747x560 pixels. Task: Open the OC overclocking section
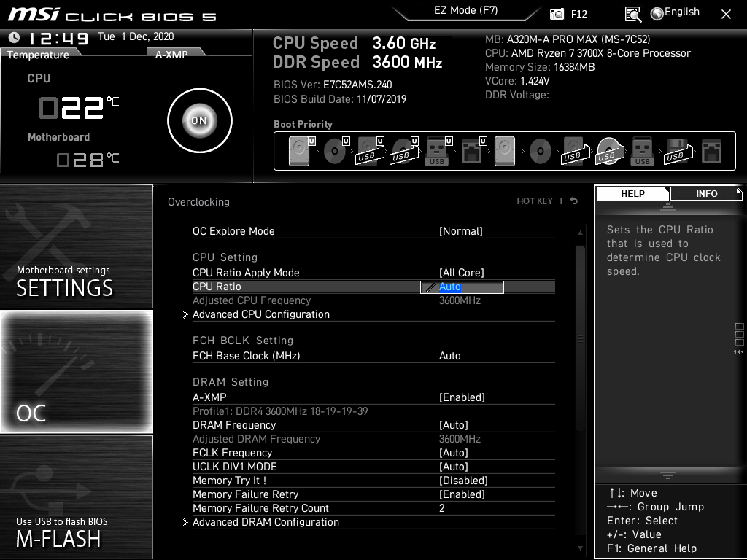(77, 372)
